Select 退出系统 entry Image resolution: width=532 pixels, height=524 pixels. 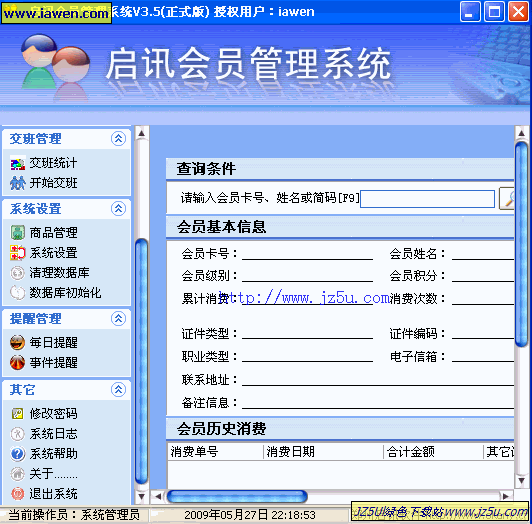(53, 493)
